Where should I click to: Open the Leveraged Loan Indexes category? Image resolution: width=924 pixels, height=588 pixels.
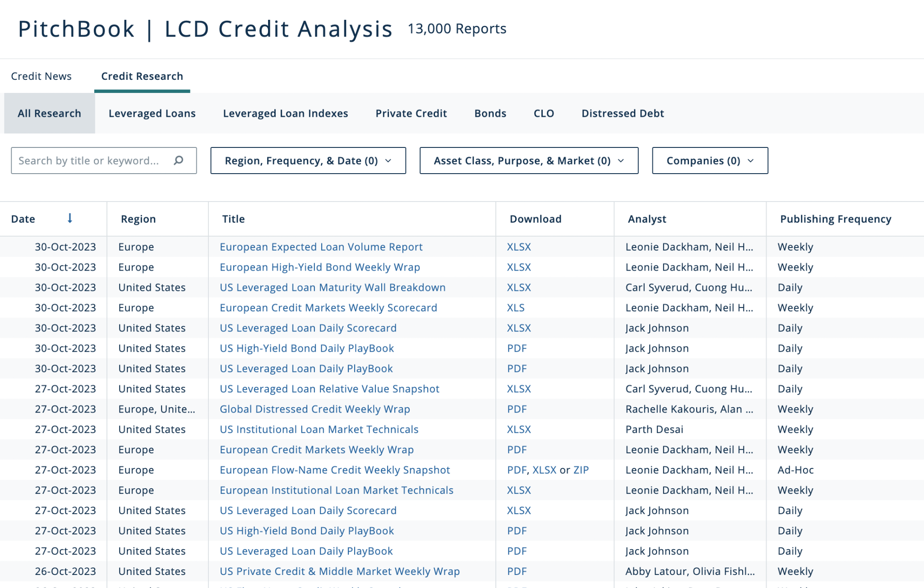[x=286, y=113]
